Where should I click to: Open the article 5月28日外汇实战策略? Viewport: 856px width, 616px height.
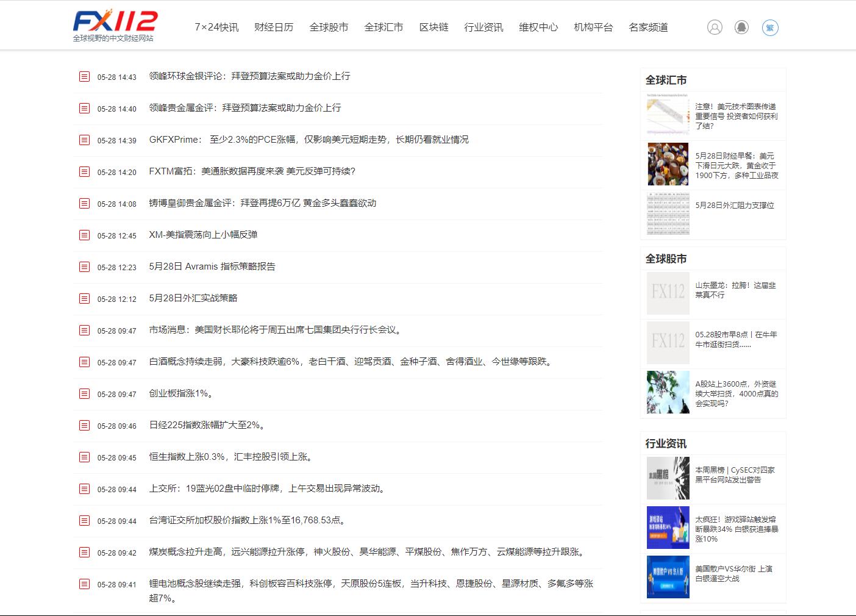point(193,298)
